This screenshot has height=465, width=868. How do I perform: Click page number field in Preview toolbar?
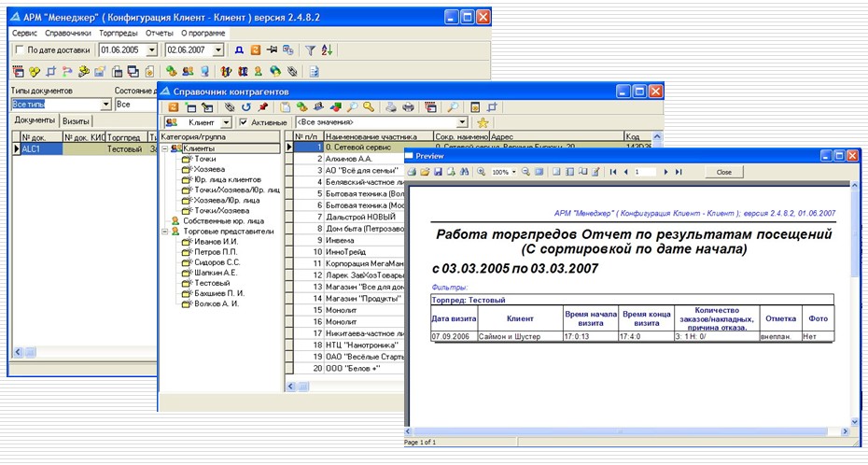pos(644,172)
